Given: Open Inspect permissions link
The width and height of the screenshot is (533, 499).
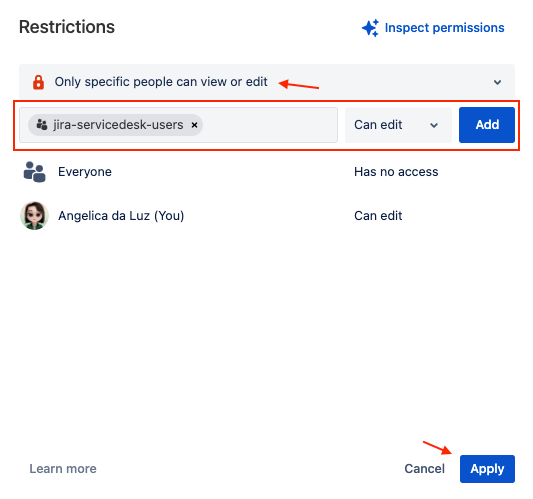Looking at the screenshot, I should click(444, 28).
